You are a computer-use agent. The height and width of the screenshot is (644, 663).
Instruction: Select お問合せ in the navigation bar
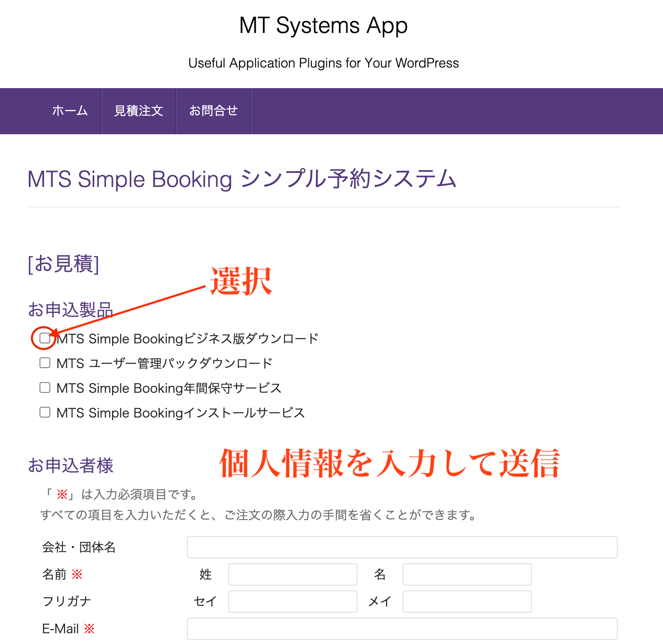213,111
